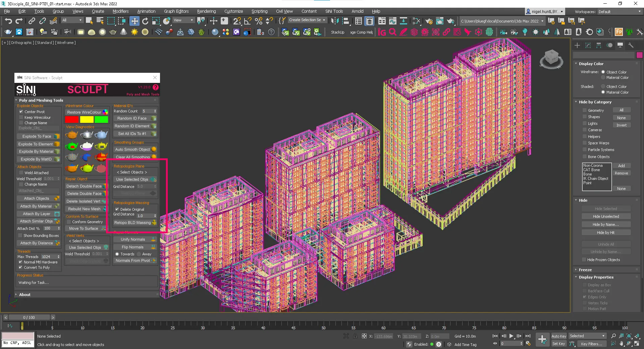Click the Unify Normals button
Screen dimensions: 644x349
[135, 239]
